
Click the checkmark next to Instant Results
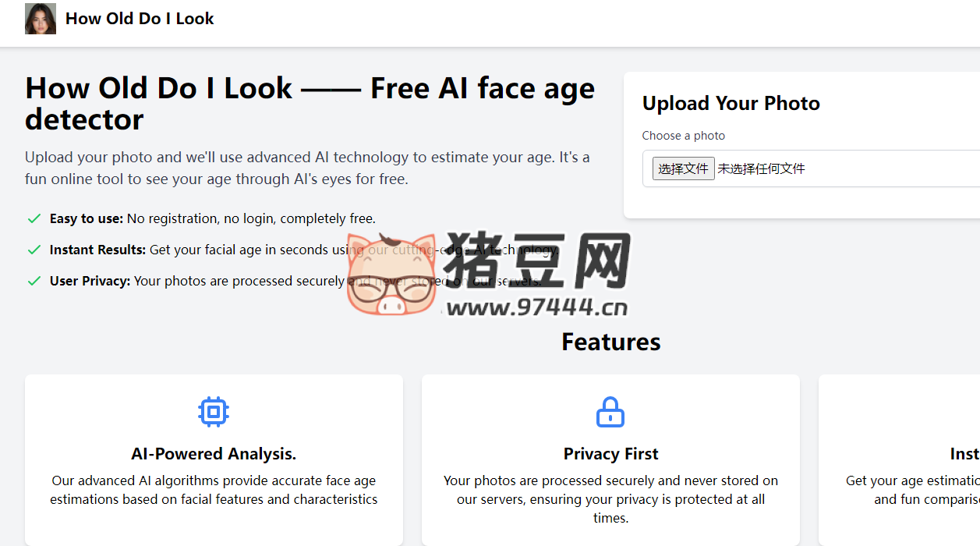tap(34, 250)
